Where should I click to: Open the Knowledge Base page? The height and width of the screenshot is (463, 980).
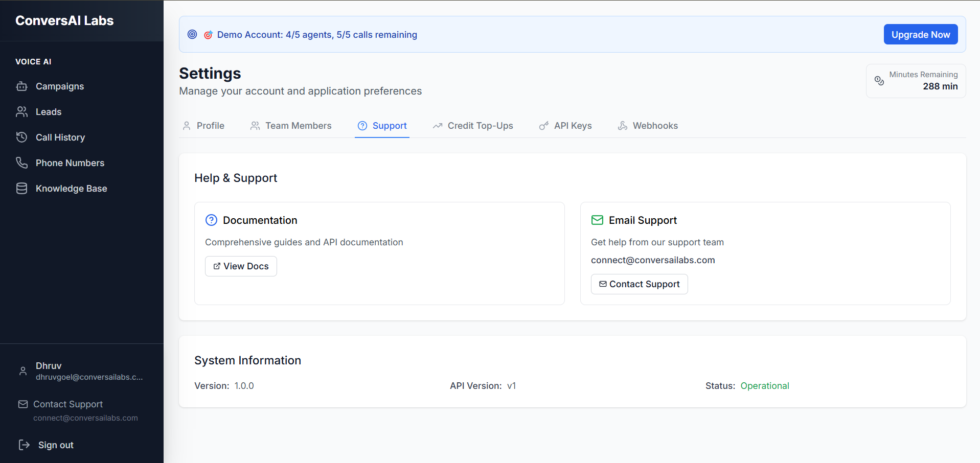[x=82, y=189]
